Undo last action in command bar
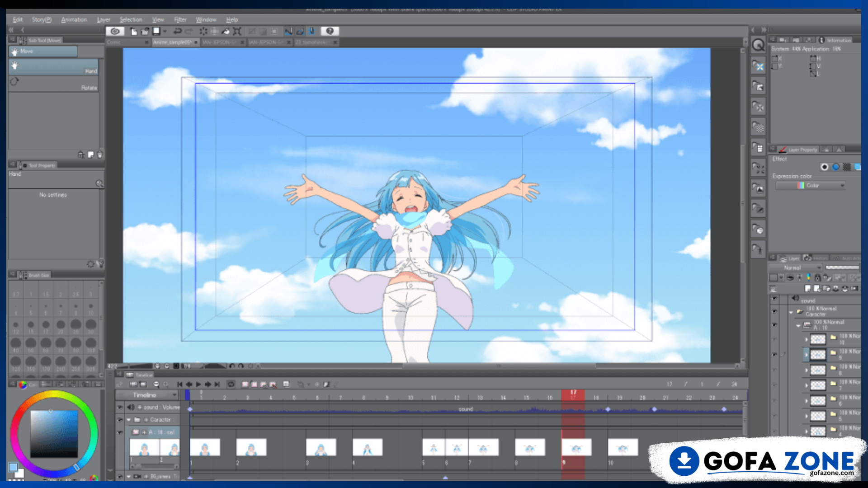The image size is (868, 488). click(177, 31)
